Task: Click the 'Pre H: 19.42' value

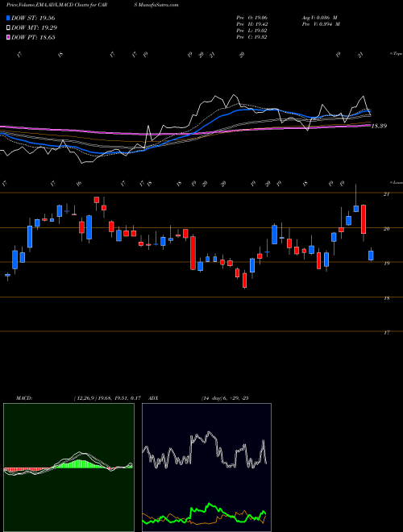Action: click(251, 24)
